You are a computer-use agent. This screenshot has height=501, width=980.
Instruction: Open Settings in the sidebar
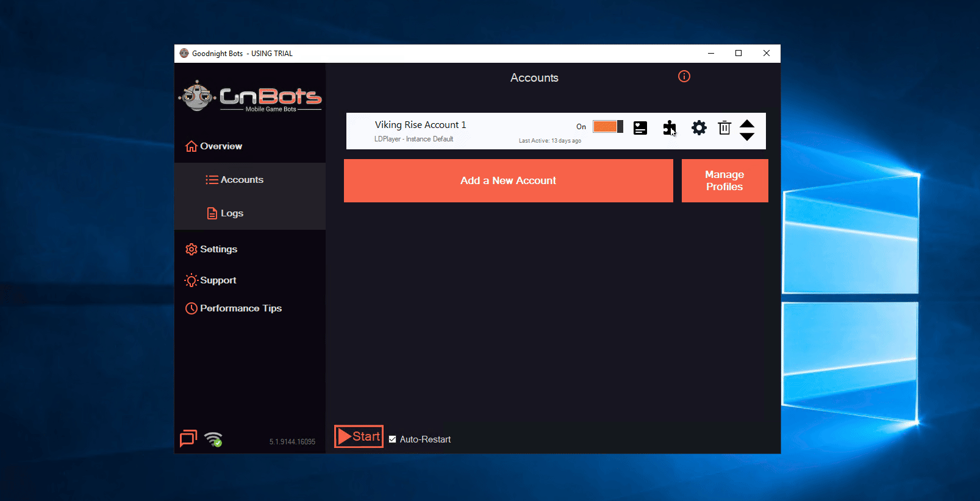[212, 249]
